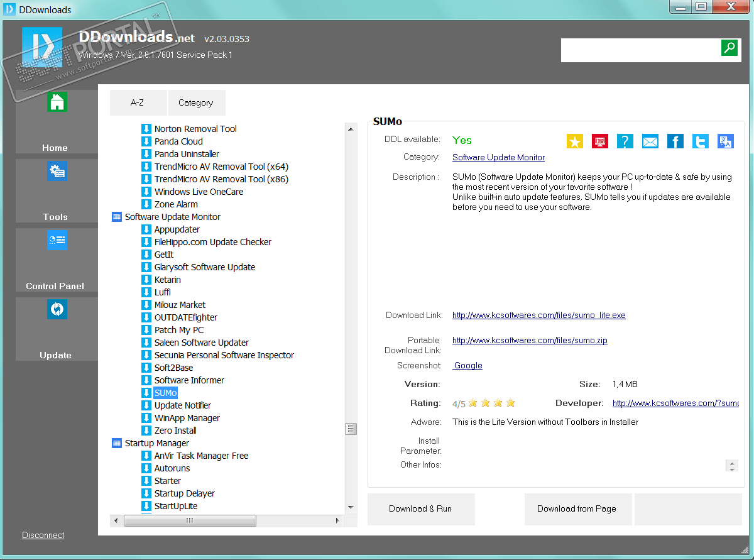
Task: Click the download icon beside Soft2Base
Action: 146,368
